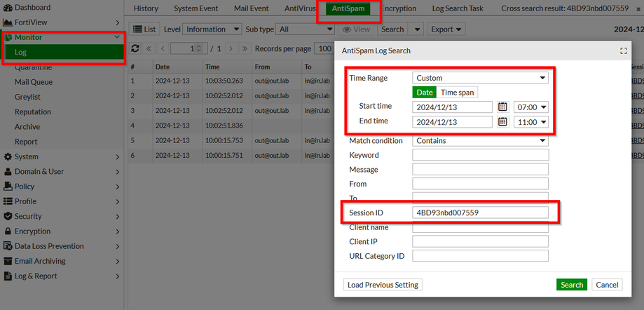Click the Keyword input field

(x=481, y=155)
